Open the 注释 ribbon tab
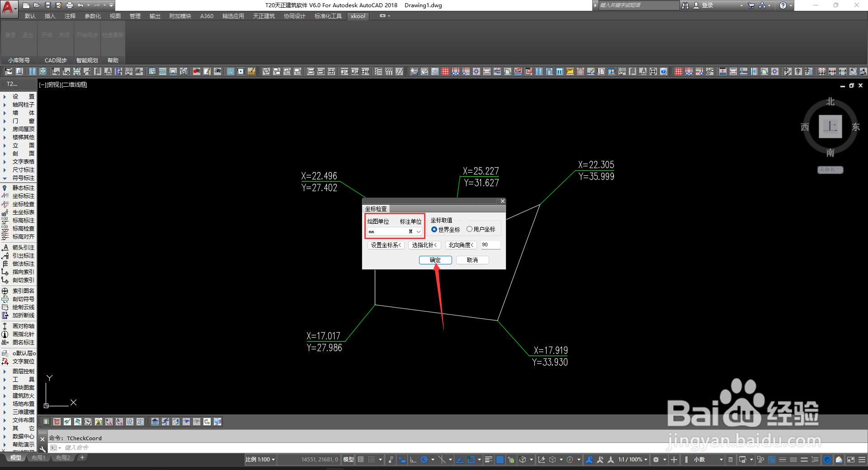 [70, 16]
